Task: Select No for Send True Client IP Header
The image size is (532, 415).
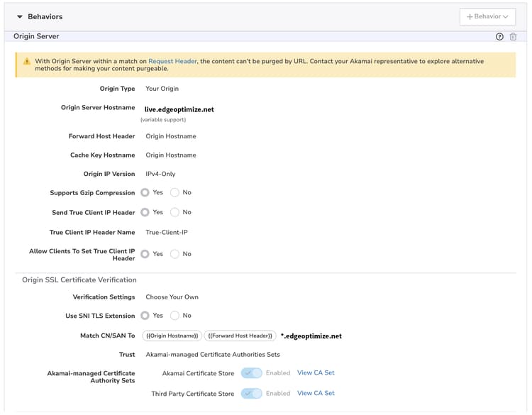Action: click(x=174, y=212)
